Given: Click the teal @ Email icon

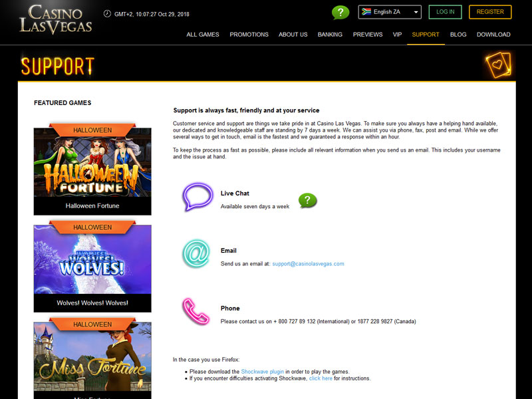Looking at the screenshot, I should coord(196,253).
